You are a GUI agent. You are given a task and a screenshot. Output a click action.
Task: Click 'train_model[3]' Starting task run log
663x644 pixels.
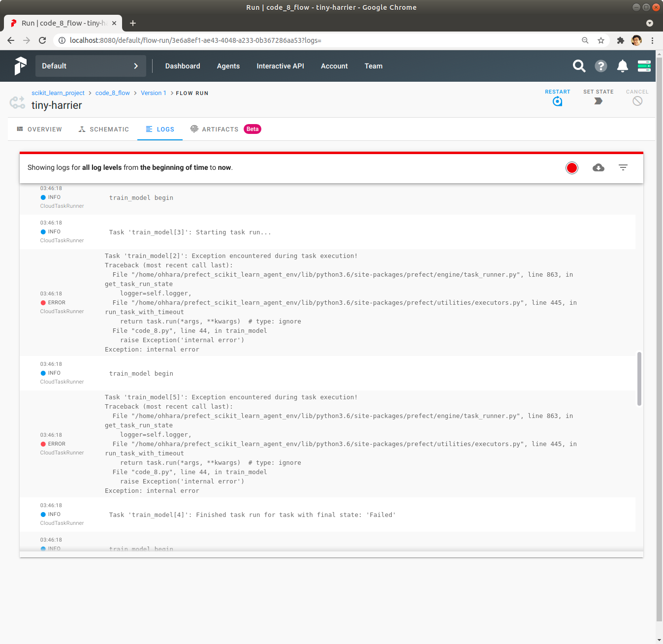pos(327,232)
